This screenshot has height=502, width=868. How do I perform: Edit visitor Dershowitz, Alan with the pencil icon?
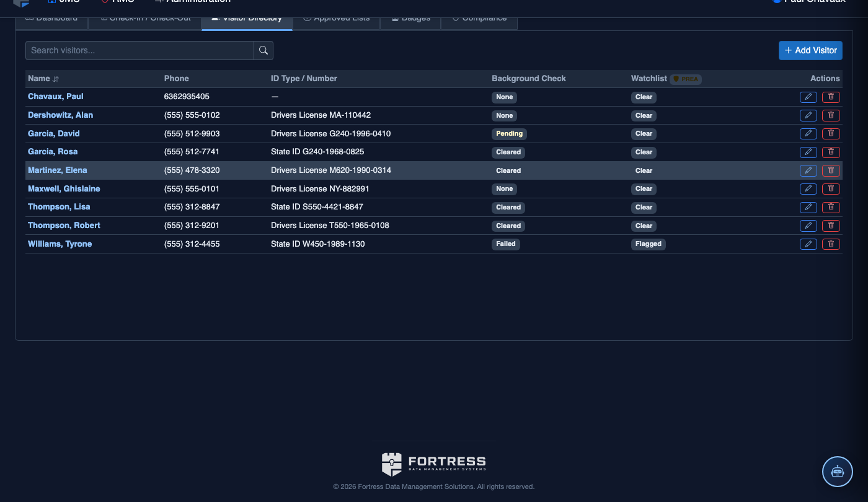(x=808, y=115)
